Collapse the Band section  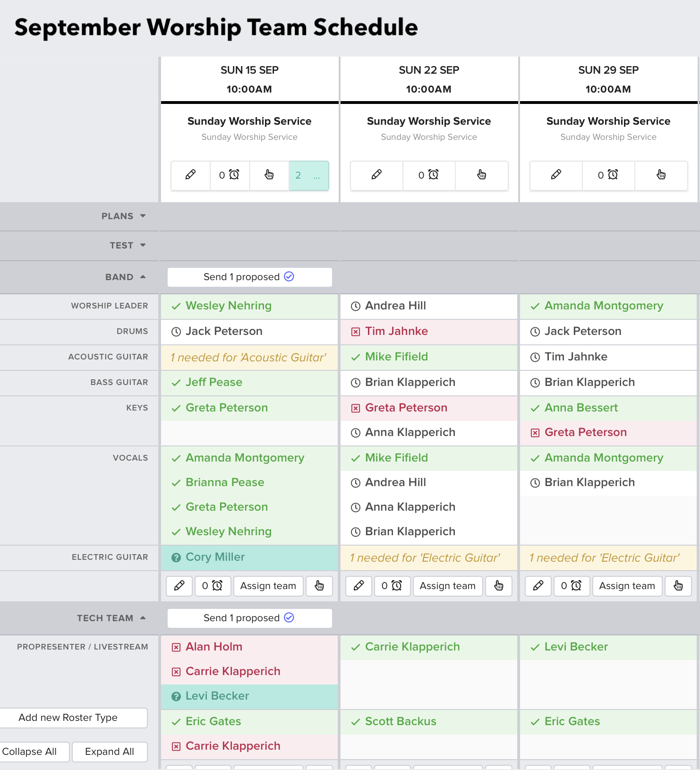tap(143, 277)
